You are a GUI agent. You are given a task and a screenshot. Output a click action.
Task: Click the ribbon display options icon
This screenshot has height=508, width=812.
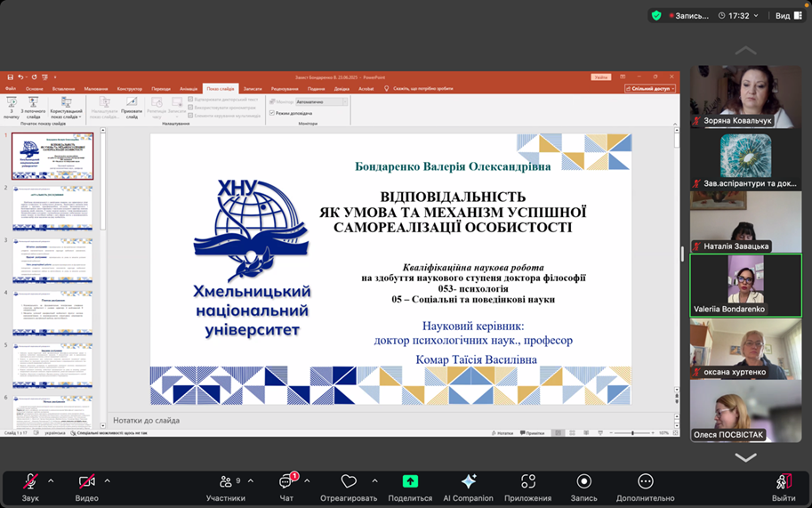[623, 77]
